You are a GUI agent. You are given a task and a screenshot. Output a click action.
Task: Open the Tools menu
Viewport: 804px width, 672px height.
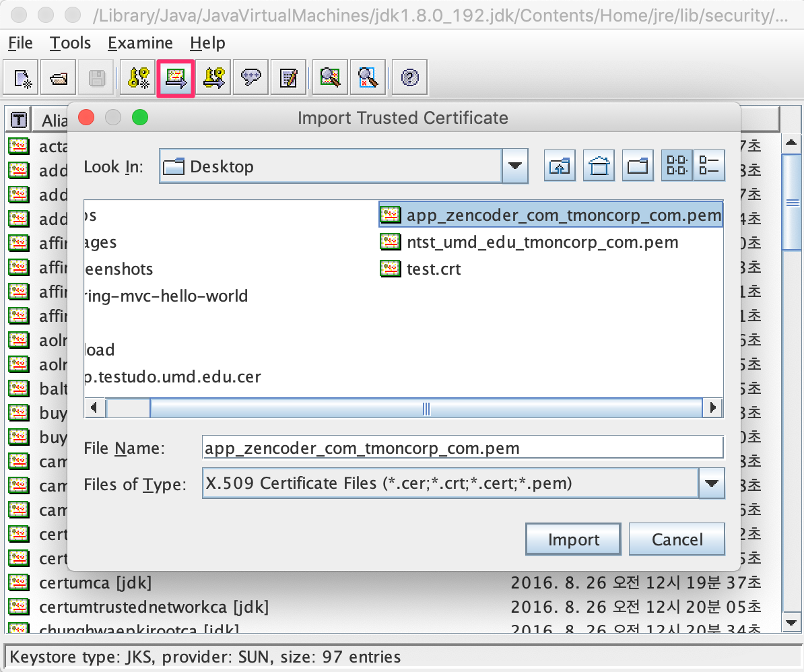point(70,44)
